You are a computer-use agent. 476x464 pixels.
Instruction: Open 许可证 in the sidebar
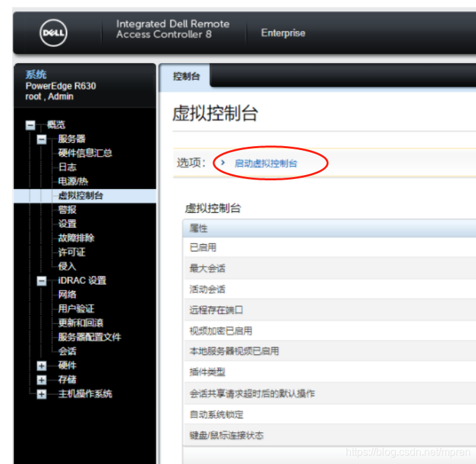pyautogui.click(x=72, y=252)
